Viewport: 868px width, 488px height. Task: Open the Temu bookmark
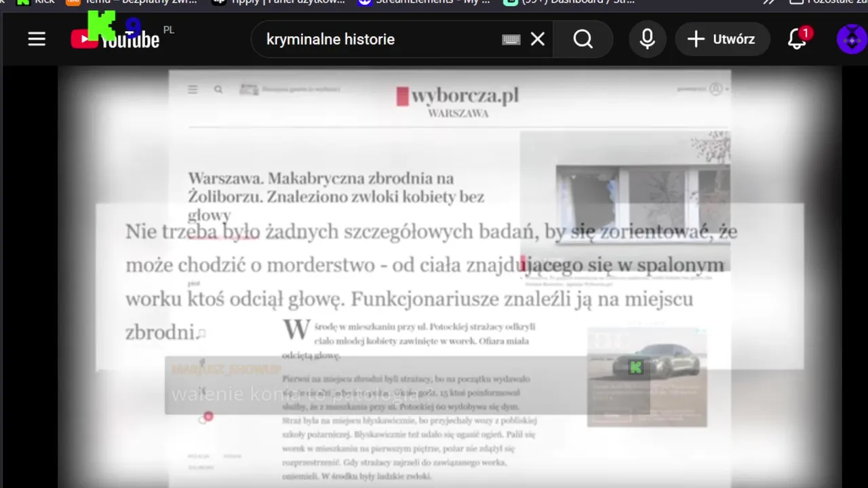tap(132, 2)
